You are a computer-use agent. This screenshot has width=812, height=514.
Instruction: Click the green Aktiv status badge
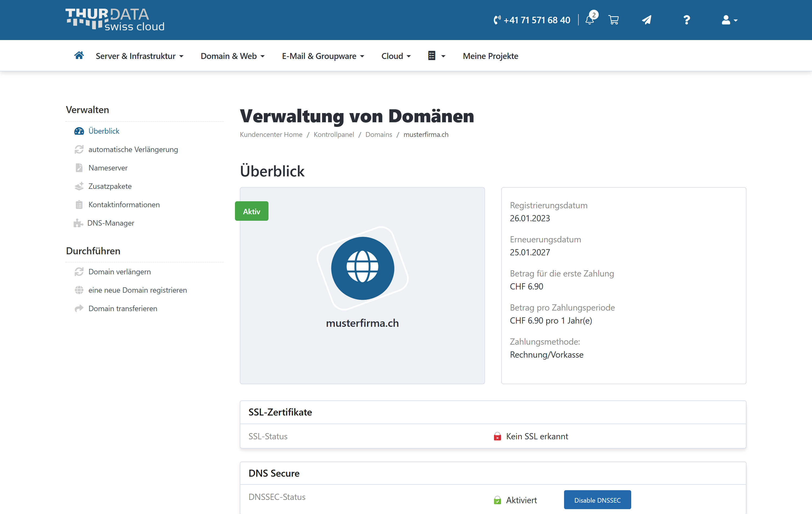tap(251, 211)
